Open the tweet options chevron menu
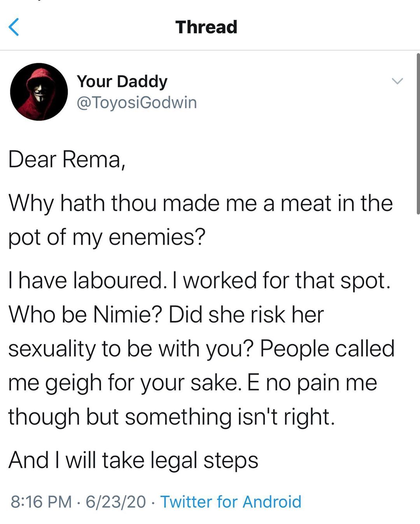 (x=397, y=81)
